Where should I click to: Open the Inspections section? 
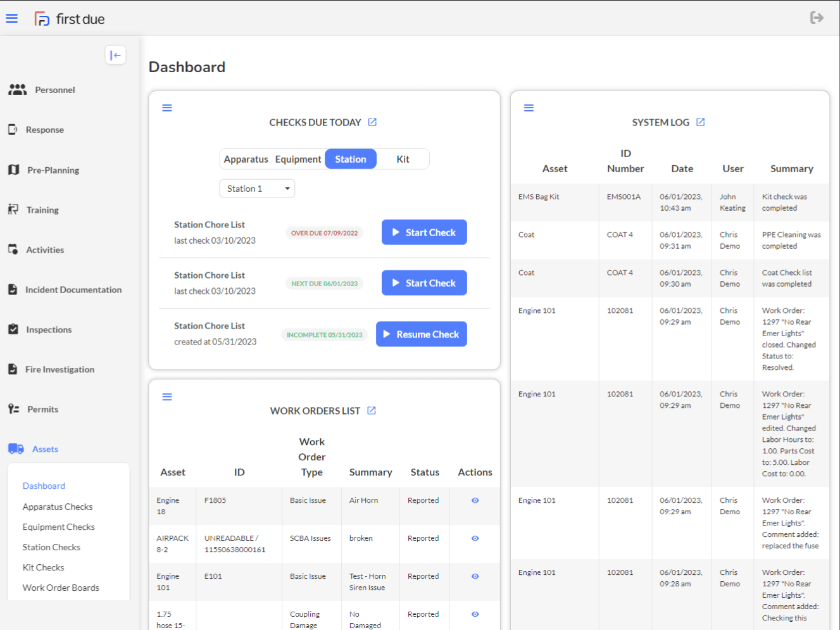(x=49, y=330)
